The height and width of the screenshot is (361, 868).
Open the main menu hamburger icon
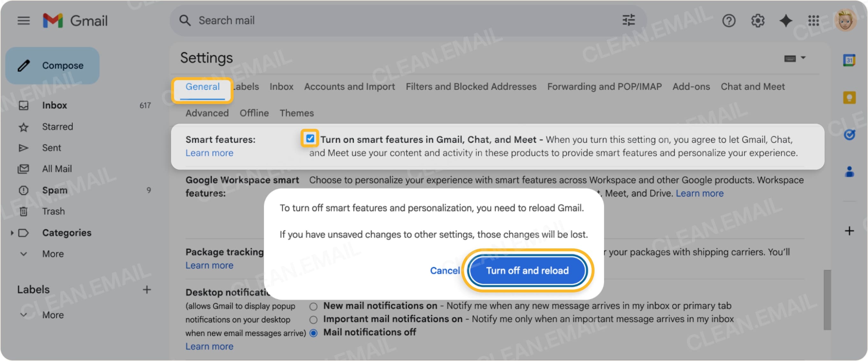tap(24, 21)
